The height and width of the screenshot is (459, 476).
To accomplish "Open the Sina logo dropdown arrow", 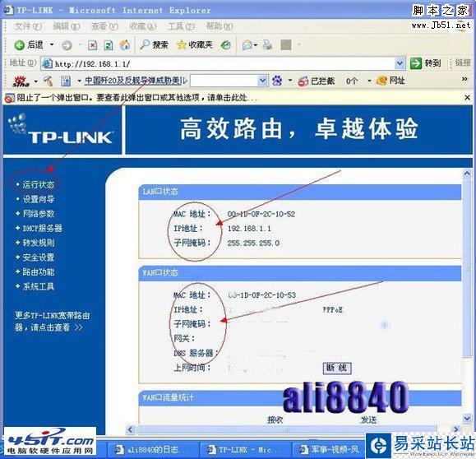I will [x=36, y=81].
